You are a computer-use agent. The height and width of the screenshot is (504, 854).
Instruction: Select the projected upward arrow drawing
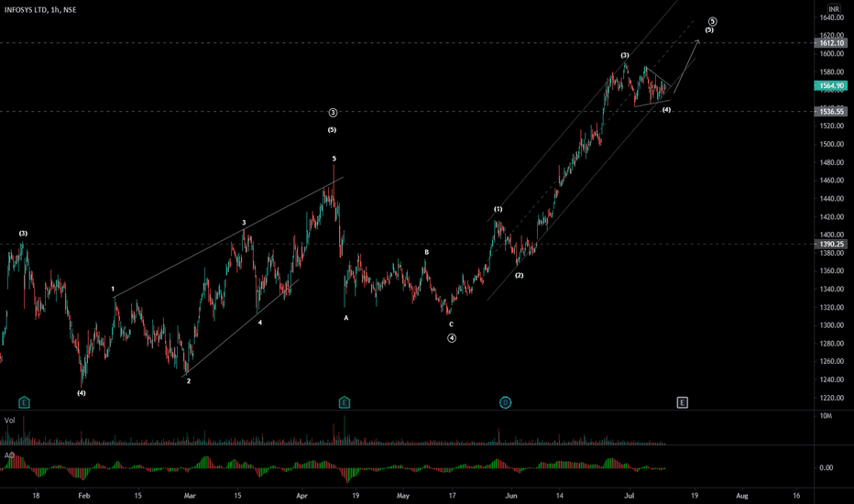click(x=686, y=65)
